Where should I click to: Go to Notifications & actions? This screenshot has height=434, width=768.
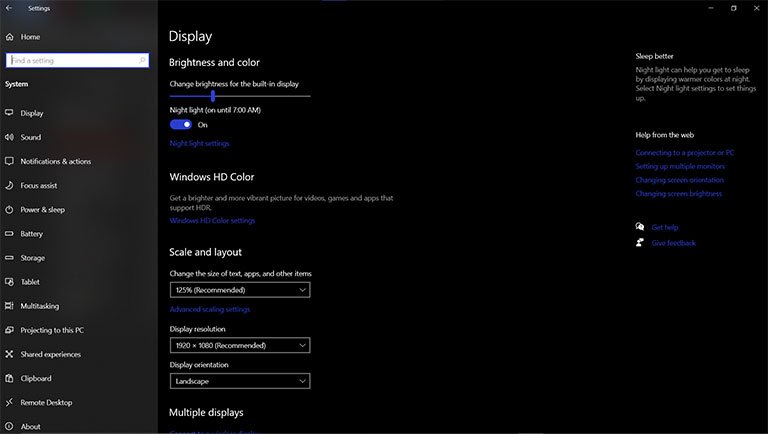(x=56, y=161)
